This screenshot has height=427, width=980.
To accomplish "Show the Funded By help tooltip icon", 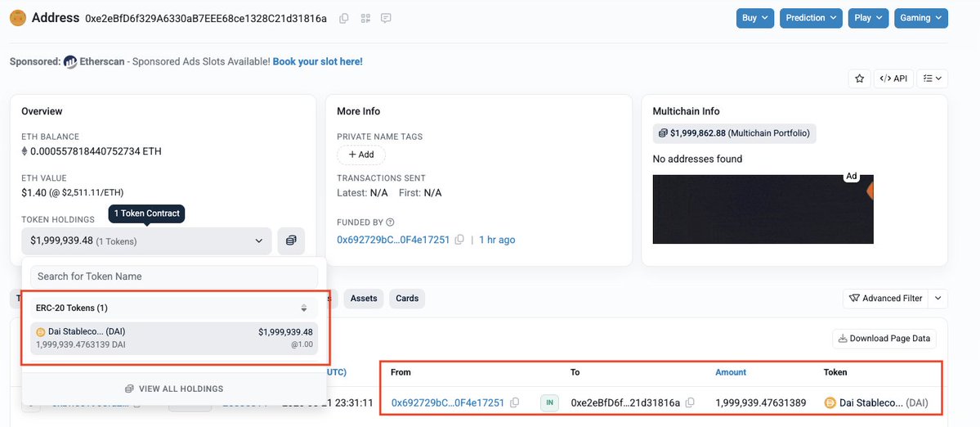I will click(390, 222).
